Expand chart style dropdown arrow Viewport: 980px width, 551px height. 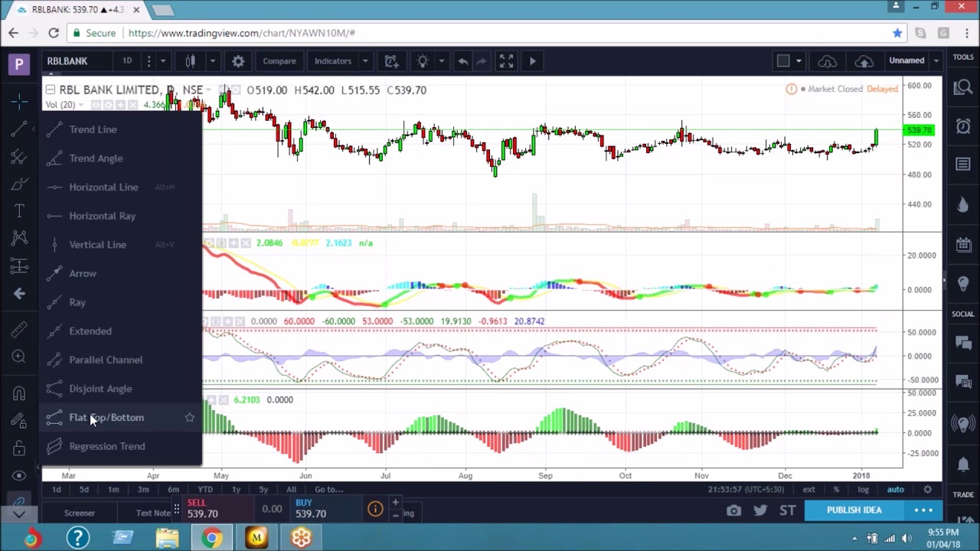pos(212,61)
